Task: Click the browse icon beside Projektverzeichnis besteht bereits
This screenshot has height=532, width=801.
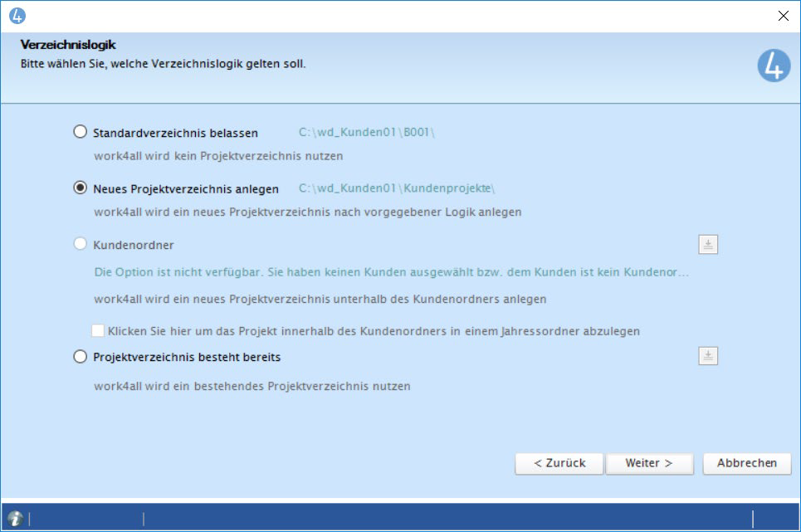Action: (x=707, y=356)
